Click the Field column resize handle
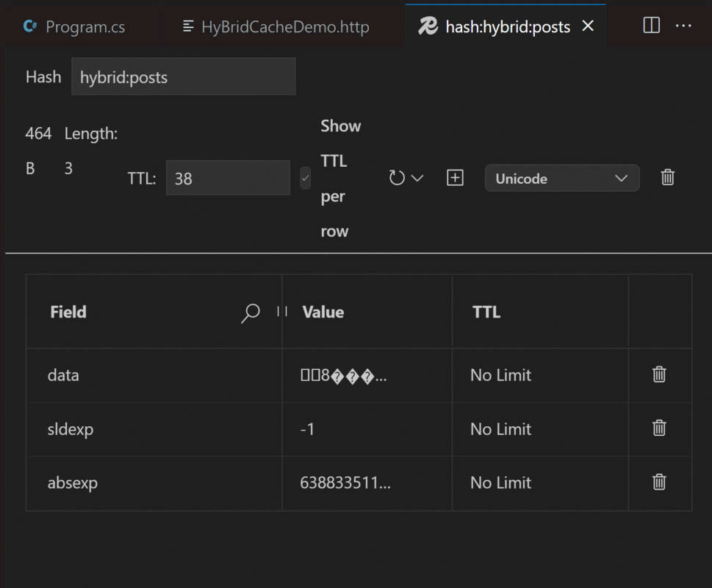The width and height of the screenshot is (712, 588). point(282,312)
